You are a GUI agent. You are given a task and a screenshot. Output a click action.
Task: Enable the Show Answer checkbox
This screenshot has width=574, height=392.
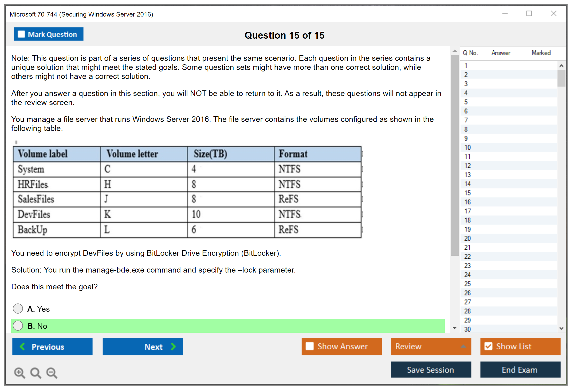point(310,346)
